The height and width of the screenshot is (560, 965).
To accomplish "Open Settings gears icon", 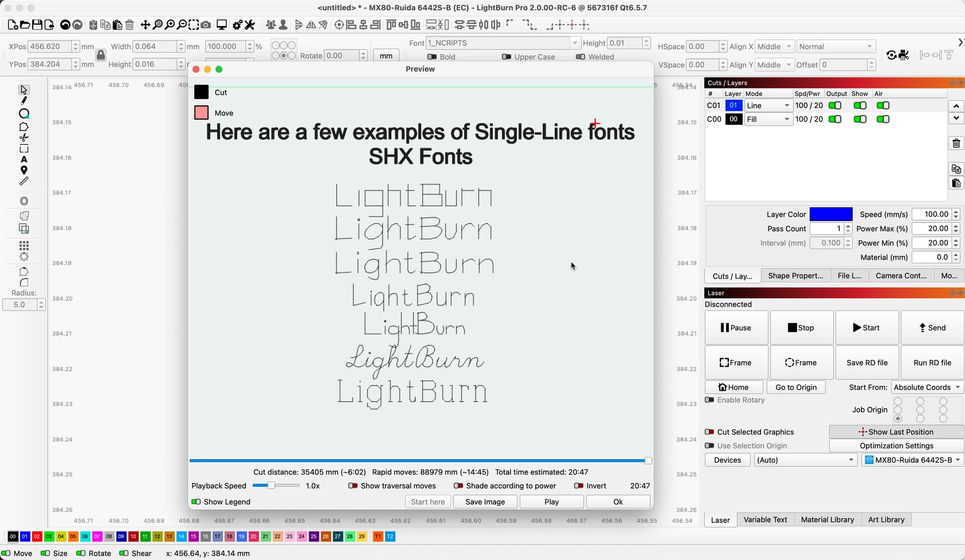I will point(237,25).
